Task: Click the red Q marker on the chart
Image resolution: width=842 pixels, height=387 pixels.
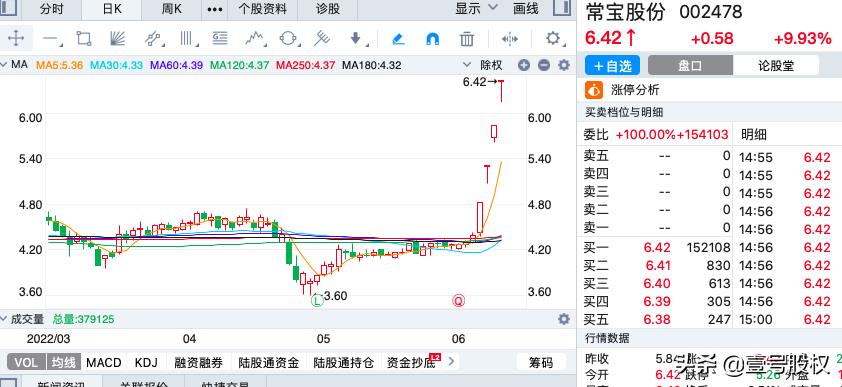Action: [x=459, y=301]
